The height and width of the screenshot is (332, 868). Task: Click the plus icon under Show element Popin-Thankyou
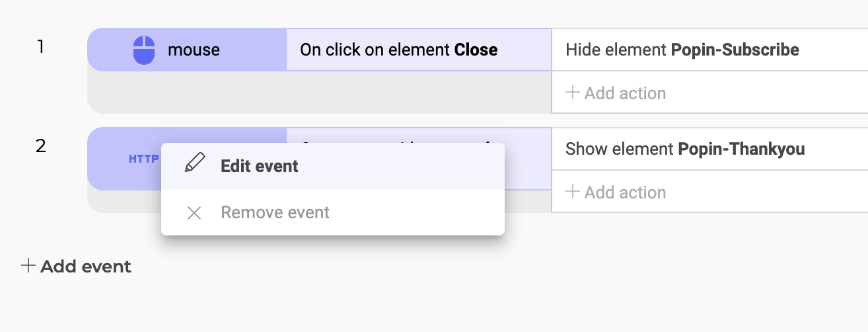point(573,192)
